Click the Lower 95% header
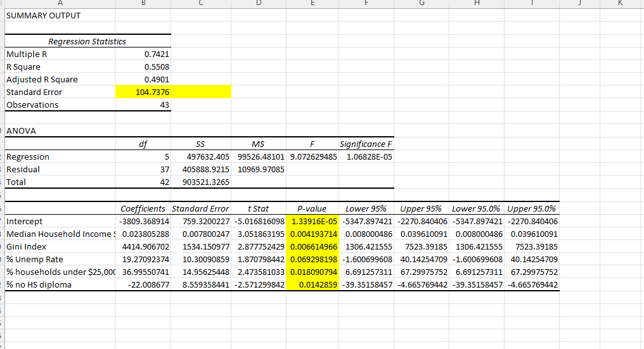644x349 pixels. click(x=366, y=208)
